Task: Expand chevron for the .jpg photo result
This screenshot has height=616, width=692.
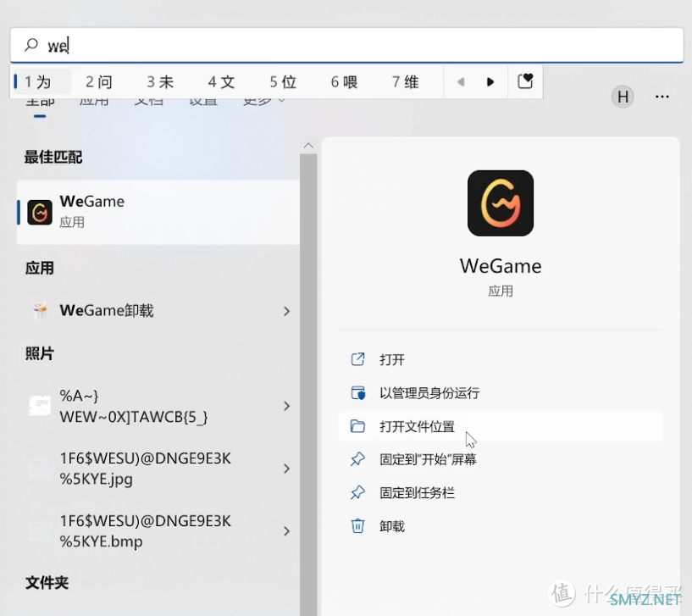Action: [287, 469]
